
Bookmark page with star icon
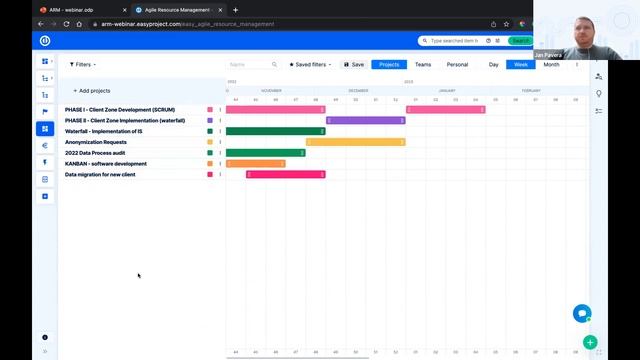pyautogui.click(x=506, y=24)
